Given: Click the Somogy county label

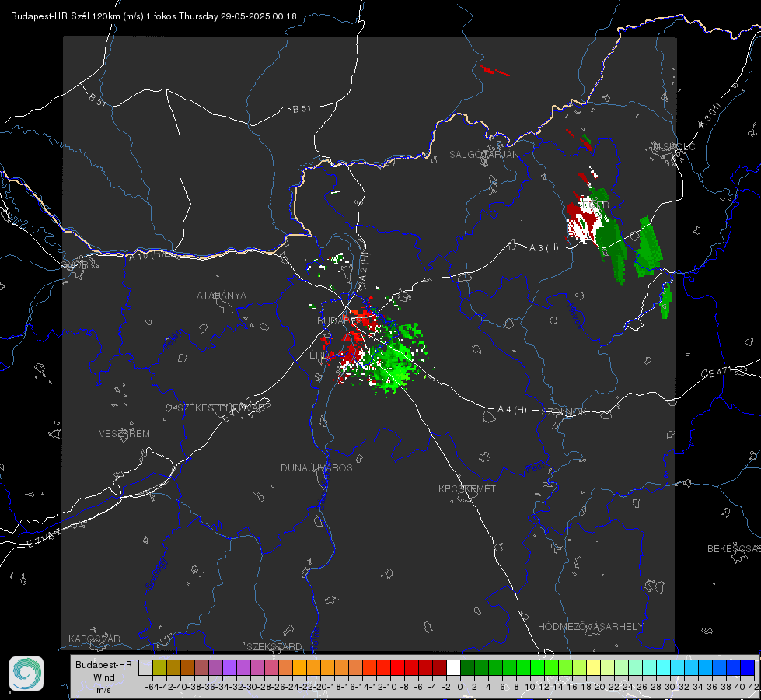Looking at the screenshot, I should pyautogui.click(x=156, y=574).
